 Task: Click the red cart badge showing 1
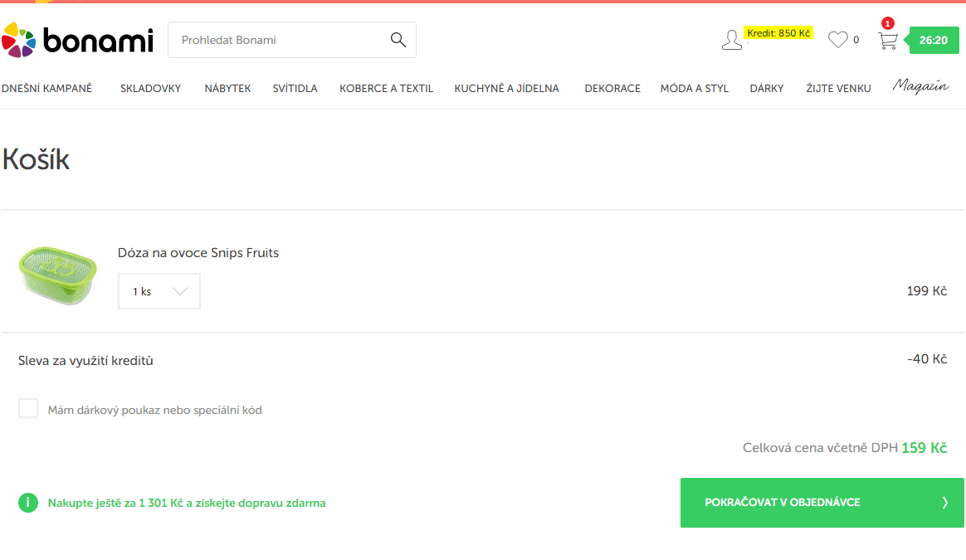click(x=887, y=23)
